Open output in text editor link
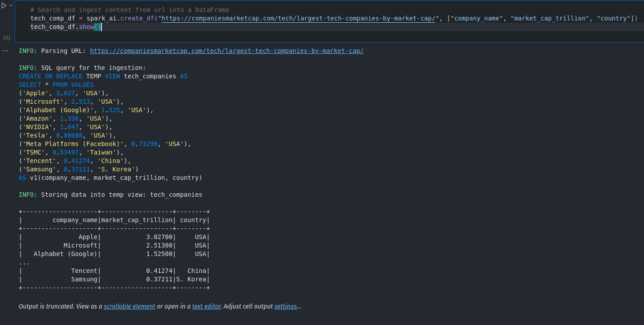The width and height of the screenshot is (644, 325). 207,306
